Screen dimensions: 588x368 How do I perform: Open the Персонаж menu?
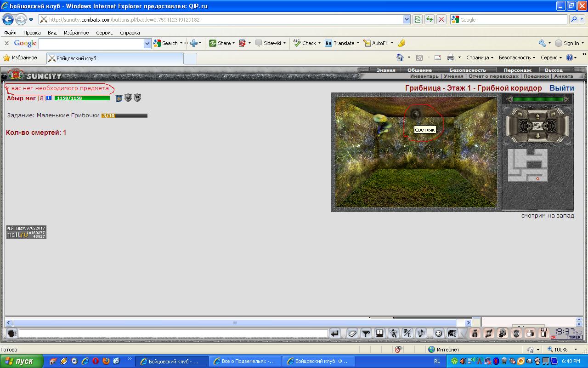tap(518, 70)
